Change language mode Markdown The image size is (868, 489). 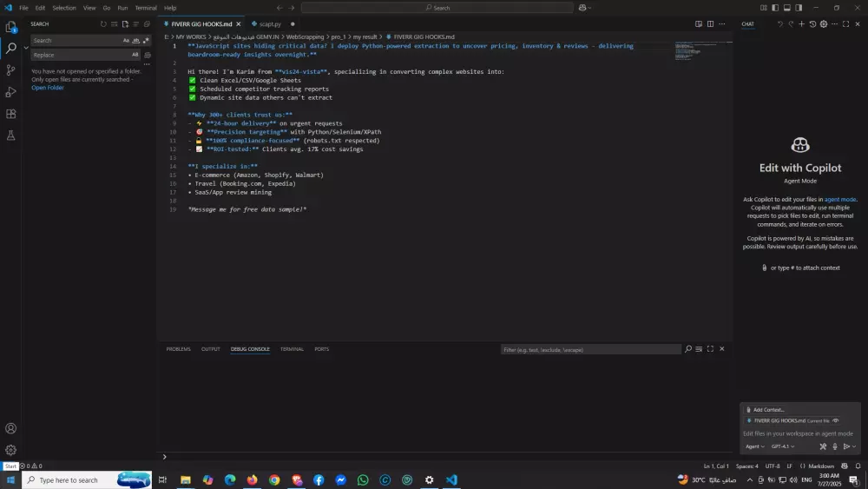821,466
